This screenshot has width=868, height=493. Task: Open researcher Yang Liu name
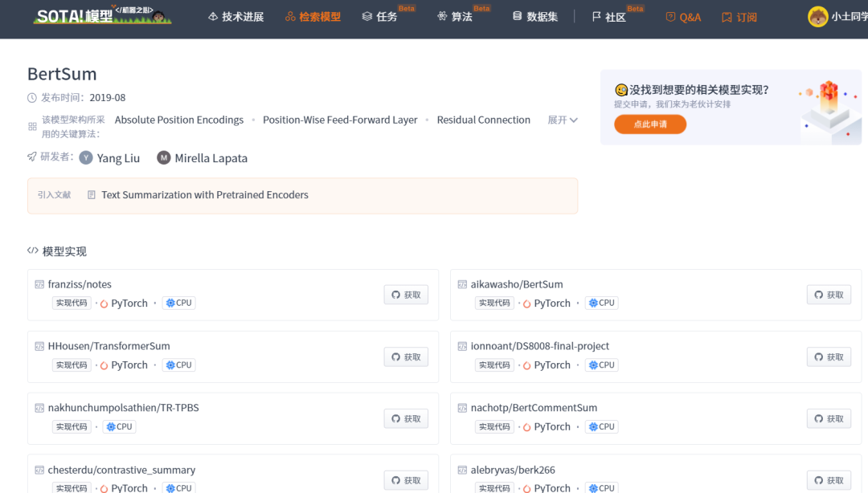point(118,158)
